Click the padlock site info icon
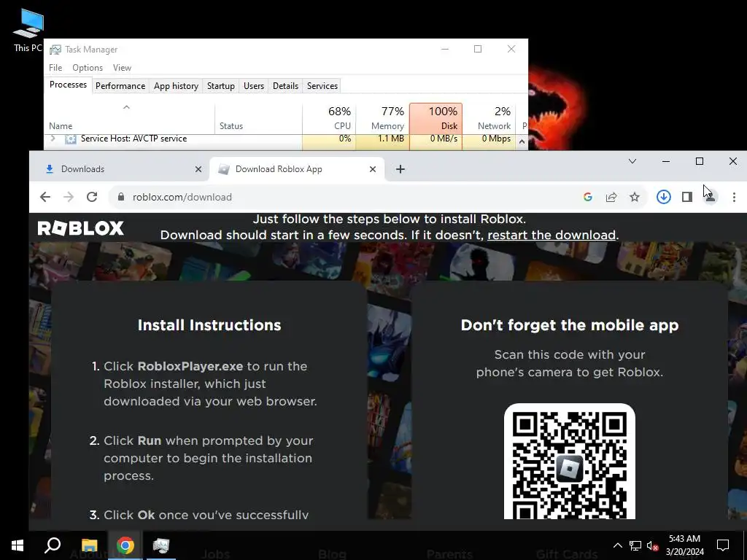The width and height of the screenshot is (747, 560). 121,197
